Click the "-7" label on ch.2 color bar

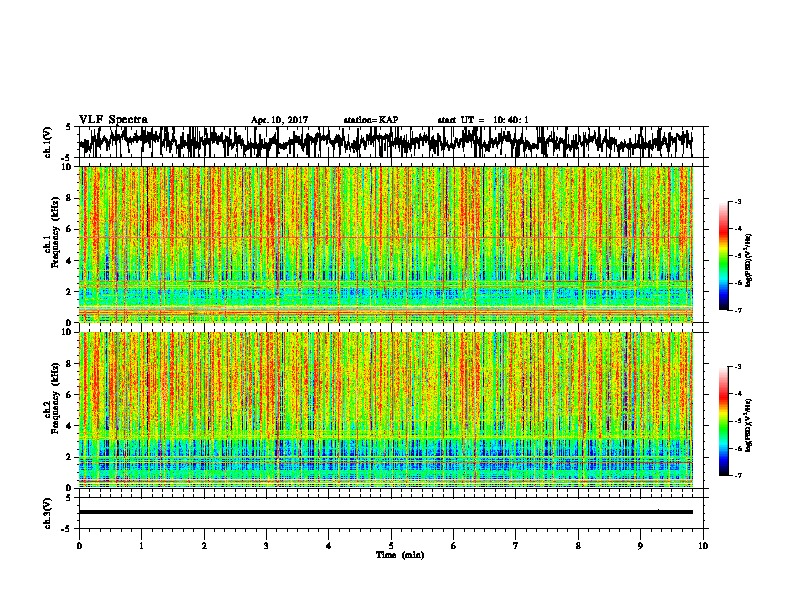tap(737, 475)
